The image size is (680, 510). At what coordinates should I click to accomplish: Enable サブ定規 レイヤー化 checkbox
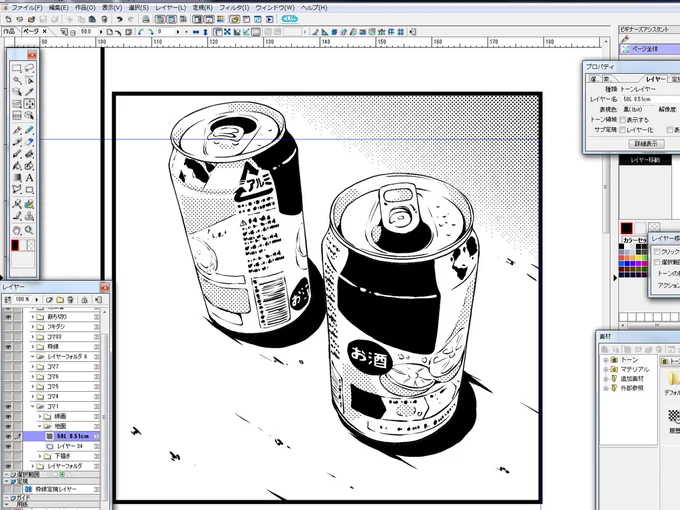click(x=622, y=130)
